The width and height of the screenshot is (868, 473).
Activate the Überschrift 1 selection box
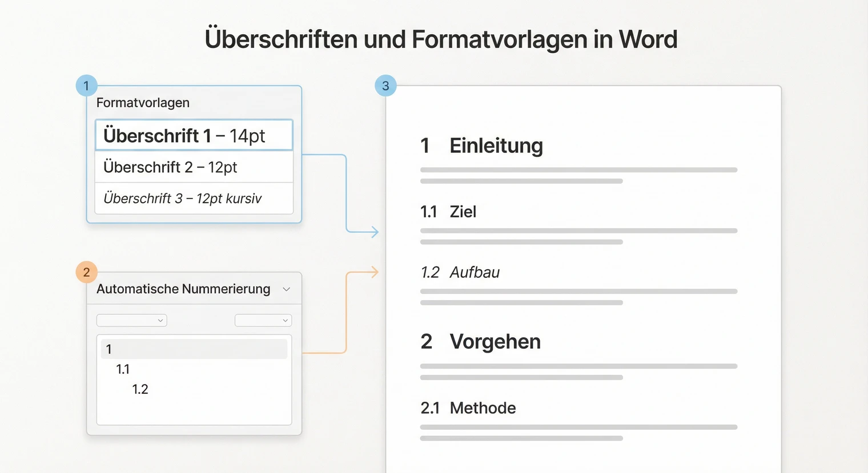tap(193, 135)
